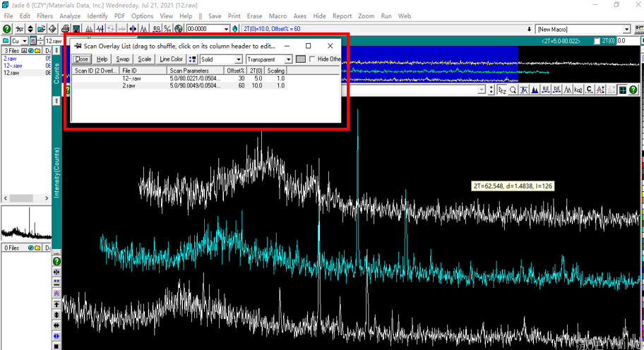This screenshot has width=644, height=350.
Task: Enable the 2T(0) checkbox in the header
Action: coord(597,42)
